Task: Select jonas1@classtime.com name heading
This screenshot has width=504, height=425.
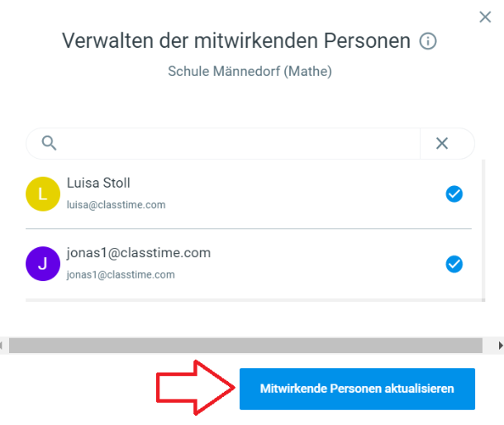Action: coord(139,253)
